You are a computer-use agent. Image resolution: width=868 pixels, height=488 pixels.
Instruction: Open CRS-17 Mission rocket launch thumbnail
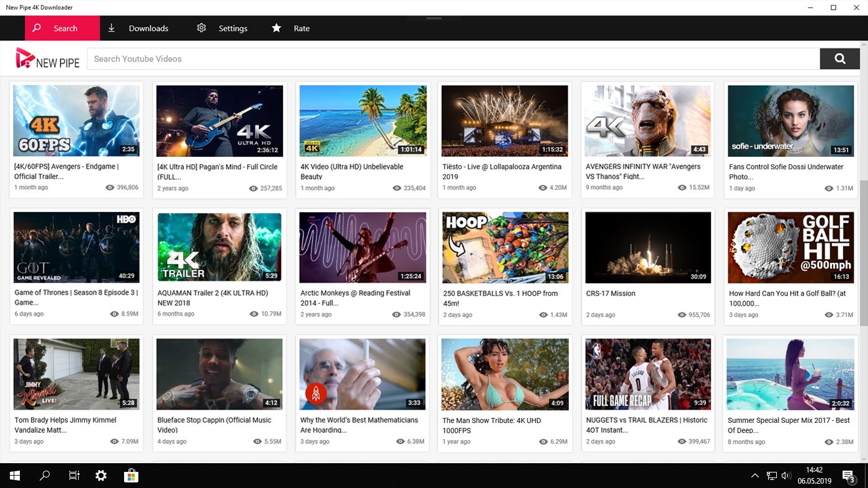[648, 247]
